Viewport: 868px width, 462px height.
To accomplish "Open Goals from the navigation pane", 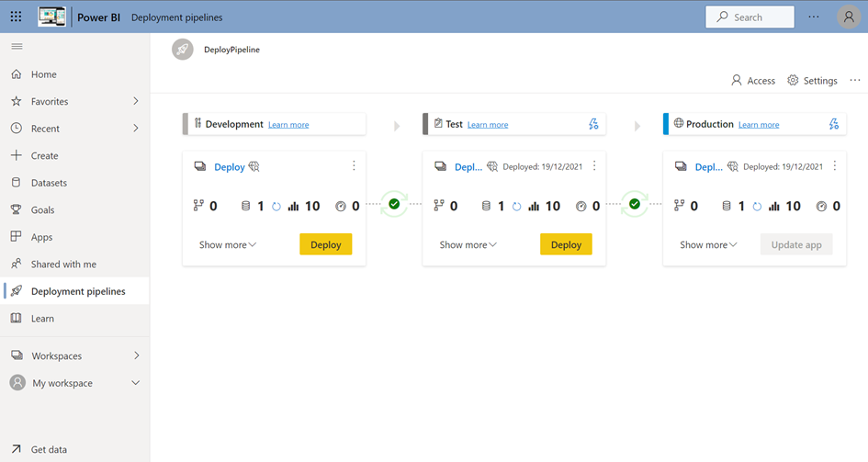I will [x=42, y=209].
